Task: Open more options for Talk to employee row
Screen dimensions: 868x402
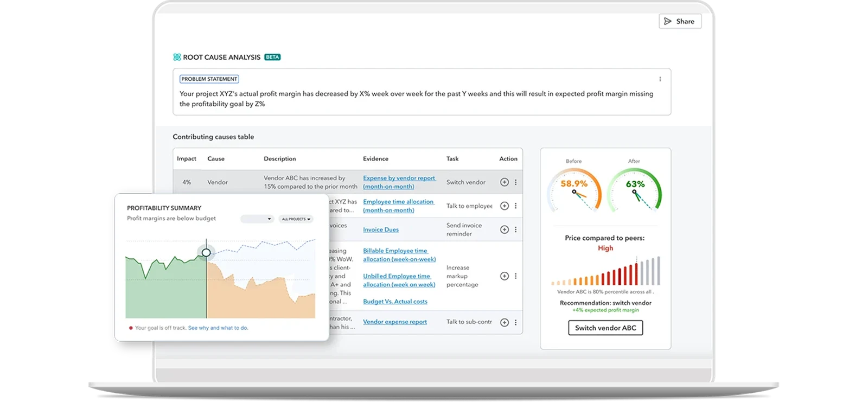Action: [x=515, y=206]
